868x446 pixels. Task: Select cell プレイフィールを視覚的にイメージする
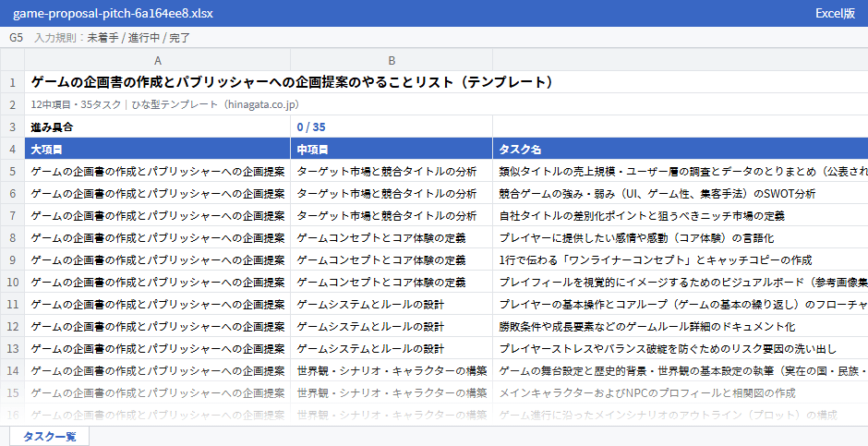coord(681,282)
